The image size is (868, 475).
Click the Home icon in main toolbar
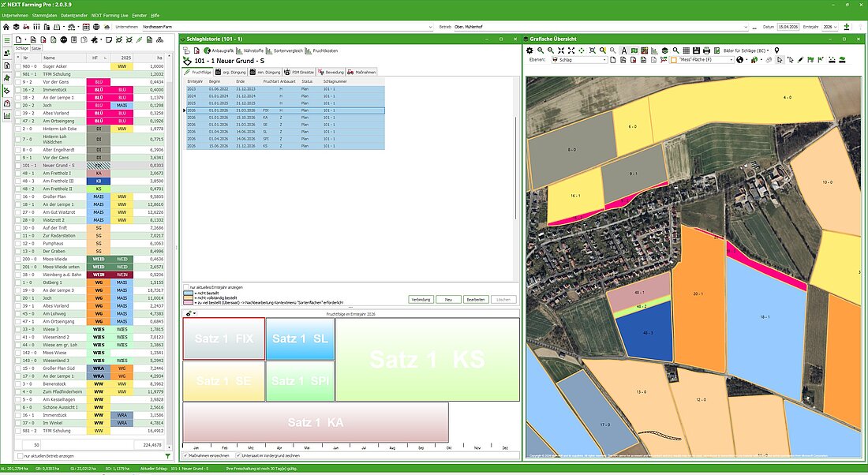pyautogui.click(x=8, y=26)
